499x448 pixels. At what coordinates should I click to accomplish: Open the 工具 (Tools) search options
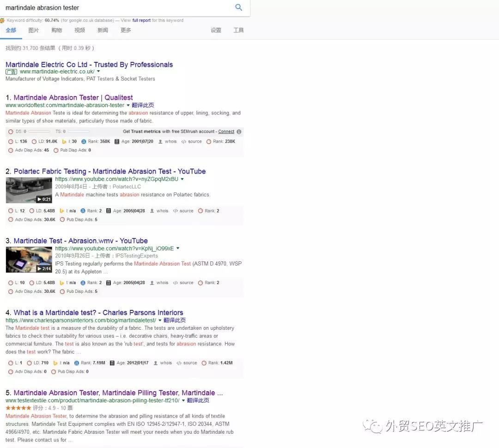pyautogui.click(x=238, y=30)
